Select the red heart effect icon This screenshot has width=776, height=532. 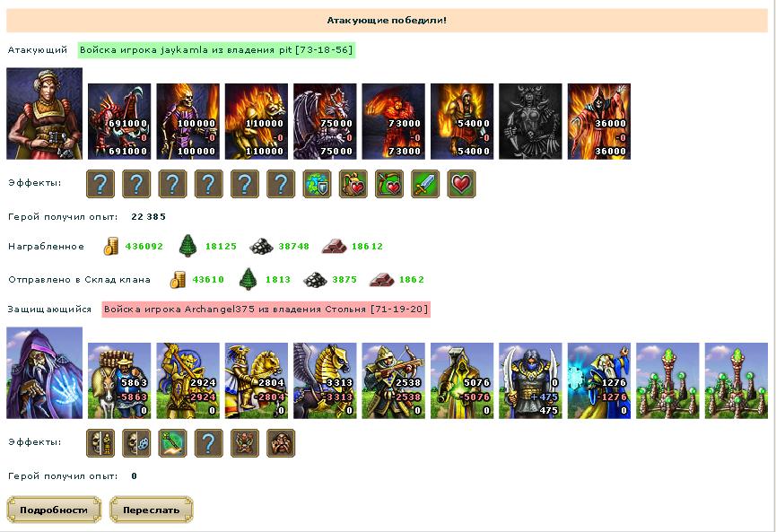point(461,184)
